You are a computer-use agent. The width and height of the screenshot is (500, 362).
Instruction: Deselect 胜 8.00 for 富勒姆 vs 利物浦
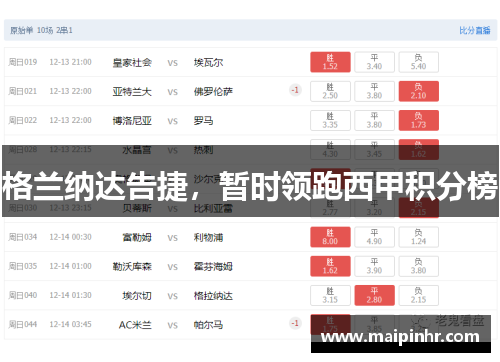click(x=330, y=237)
